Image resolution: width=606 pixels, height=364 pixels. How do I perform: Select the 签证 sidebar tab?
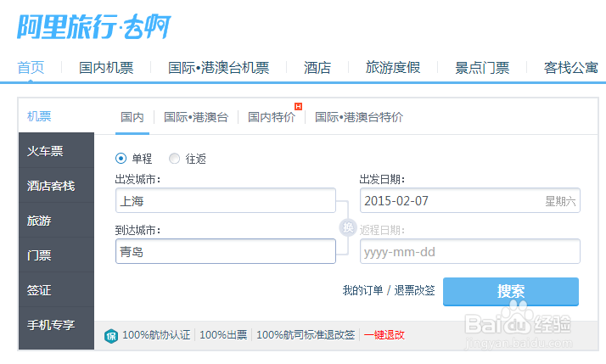56,290
